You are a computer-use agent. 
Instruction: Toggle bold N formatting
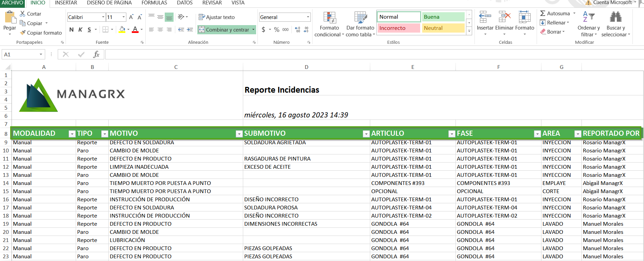(x=71, y=30)
